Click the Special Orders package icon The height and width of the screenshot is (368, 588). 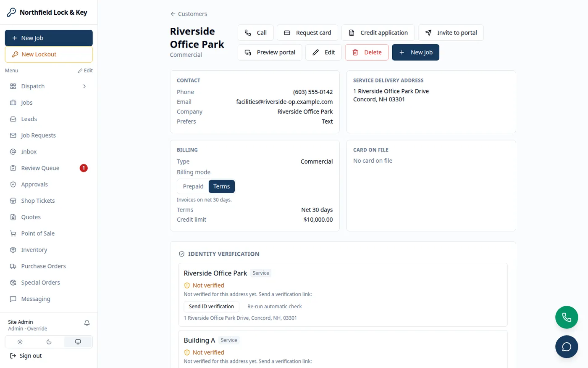13,283
